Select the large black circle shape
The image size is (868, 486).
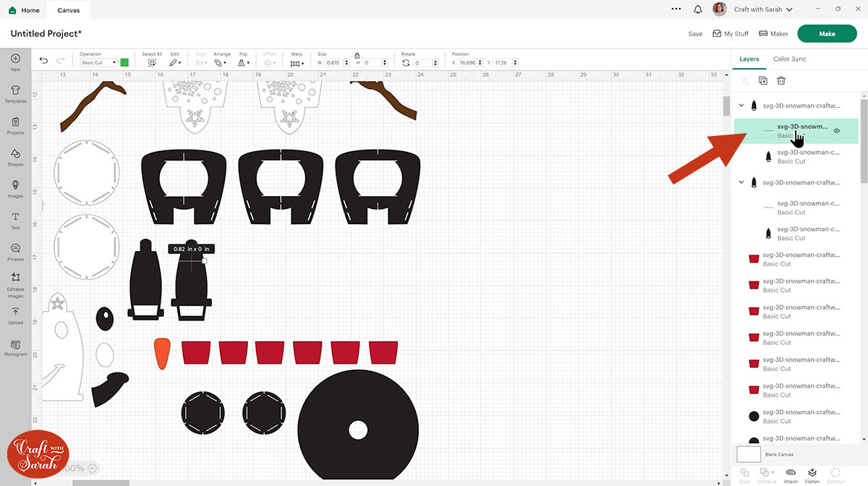point(358,425)
